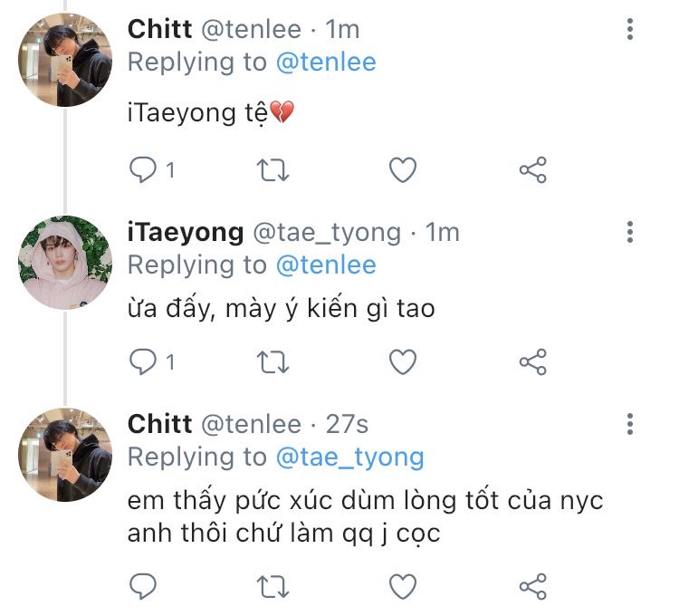Share the 'em thấy pức xúc' tweet
679x616 pixels.
532,585
